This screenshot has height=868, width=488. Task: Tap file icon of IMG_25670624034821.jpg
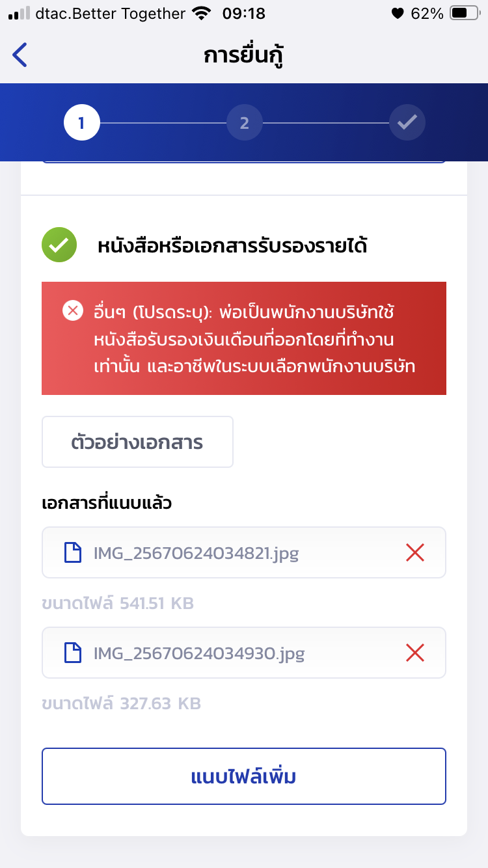[x=73, y=553]
